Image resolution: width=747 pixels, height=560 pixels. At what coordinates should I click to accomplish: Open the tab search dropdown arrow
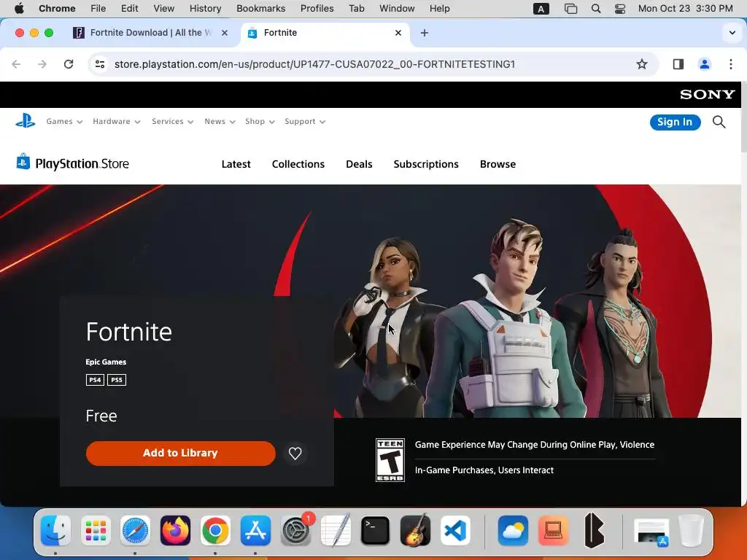pyautogui.click(x=732, y=33)
